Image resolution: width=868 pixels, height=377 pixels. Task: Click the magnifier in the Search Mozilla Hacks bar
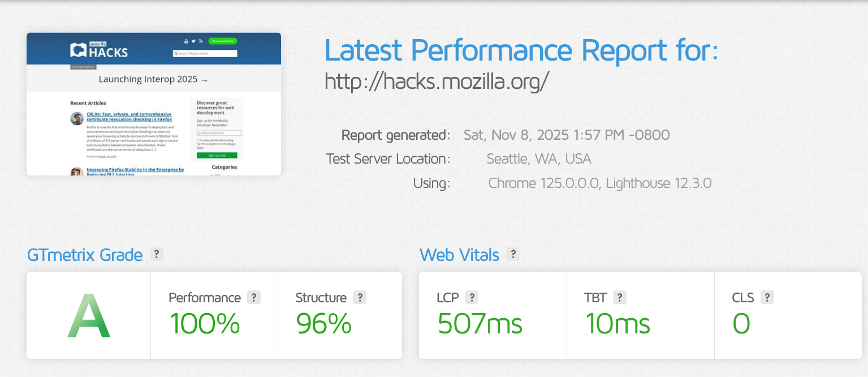176,53
